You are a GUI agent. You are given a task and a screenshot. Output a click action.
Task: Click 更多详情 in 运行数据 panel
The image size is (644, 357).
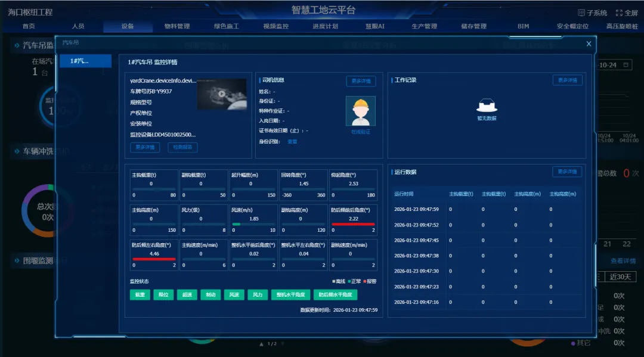[x=567, y=172]
